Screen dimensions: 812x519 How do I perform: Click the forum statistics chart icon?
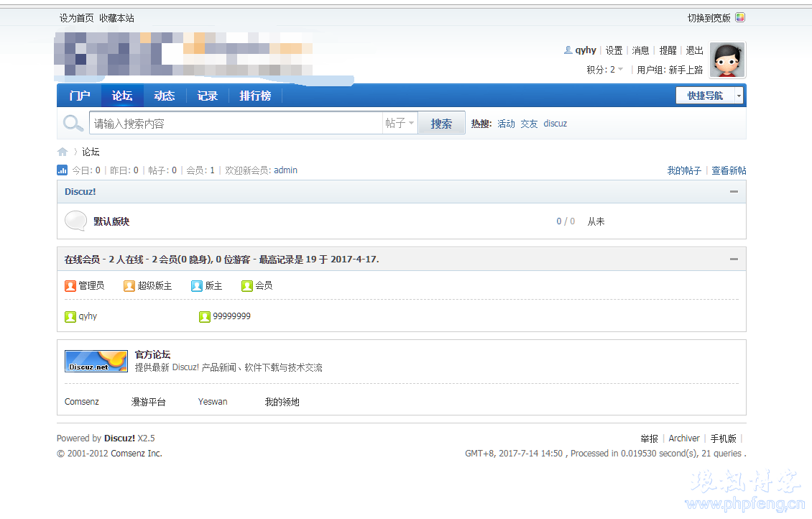pos(62,170)
